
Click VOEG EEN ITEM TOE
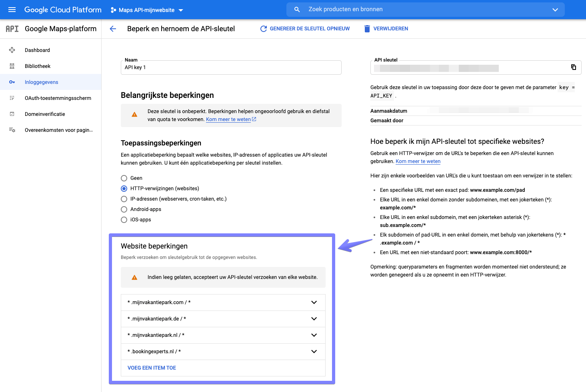[152, 368]
